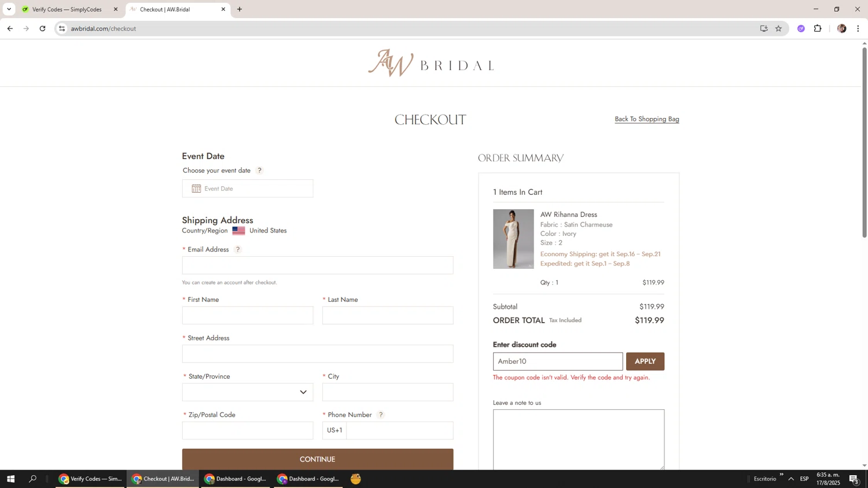
Task: Open second Dashboard Google taskbar window
Action: click(308, 479)
